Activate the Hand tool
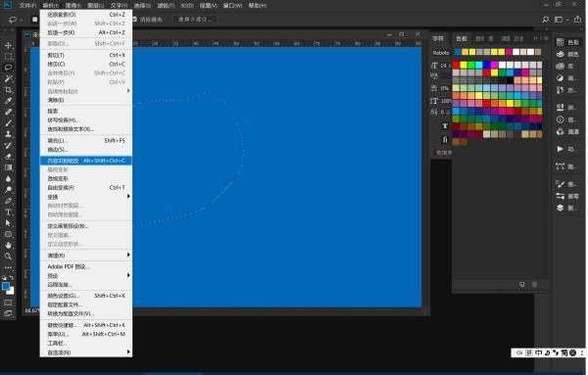Image resolution: width=588 pixels, height=375 pixels. point(8,245)
